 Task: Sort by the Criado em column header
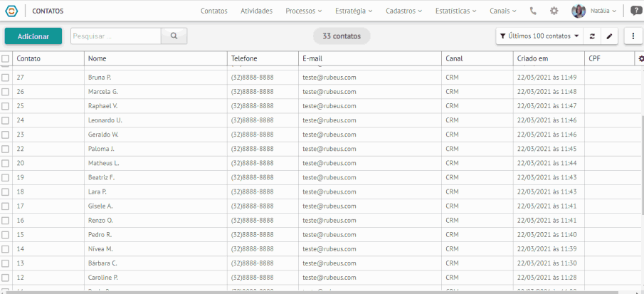click(533, 58)
